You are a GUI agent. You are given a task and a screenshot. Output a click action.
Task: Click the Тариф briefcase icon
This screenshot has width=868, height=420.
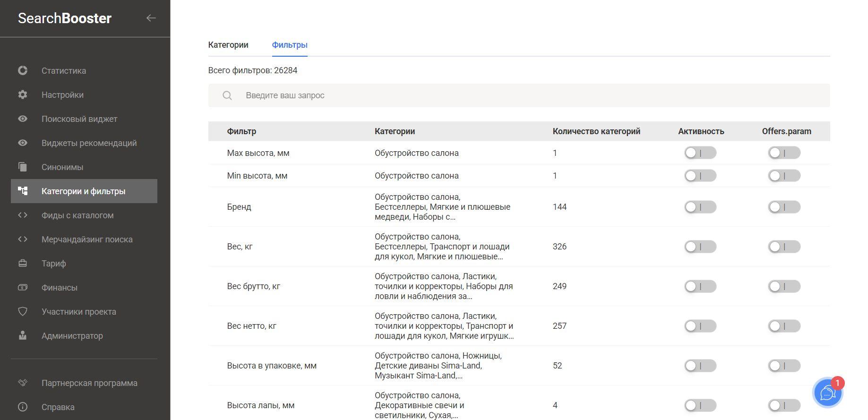[x=23, y=263]
